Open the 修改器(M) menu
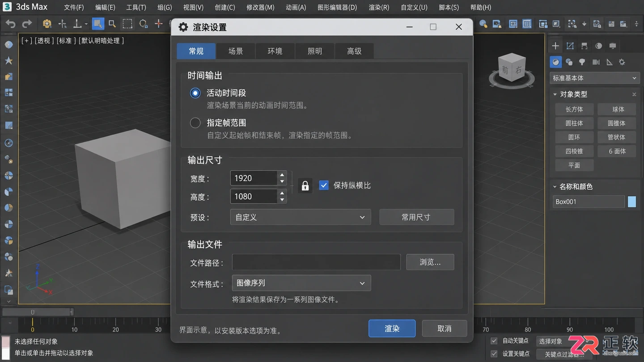This screenshot has height=362, width=644. tap(260, 7)
